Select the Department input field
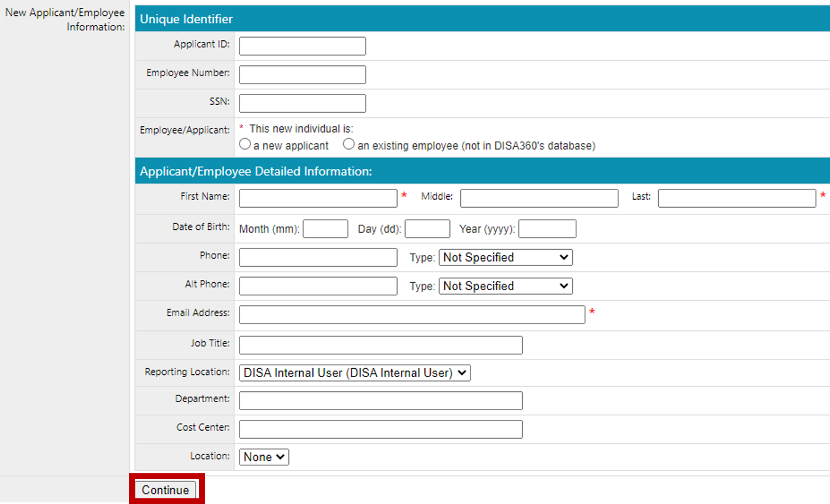The height and width of the screenshot is (504, 830). 381,401
